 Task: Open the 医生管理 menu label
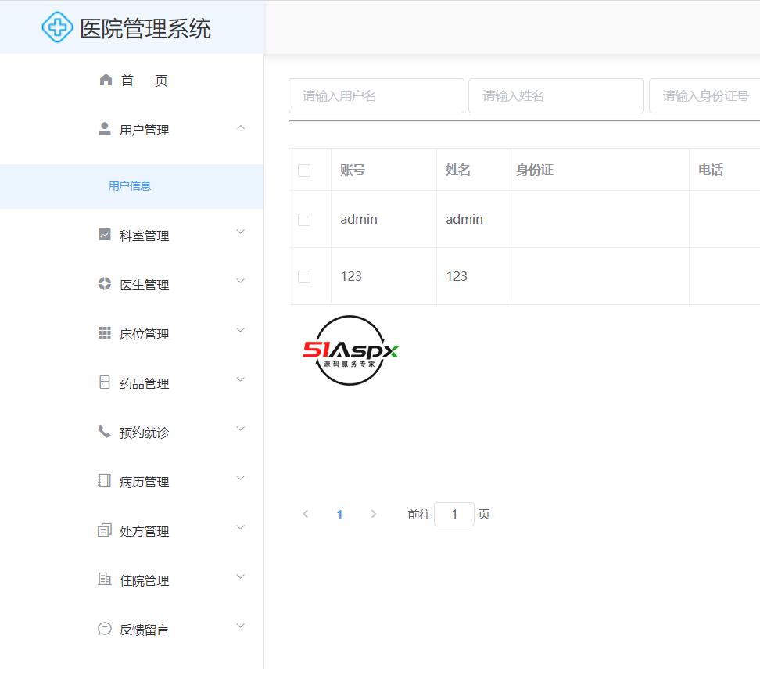(144, 285)
